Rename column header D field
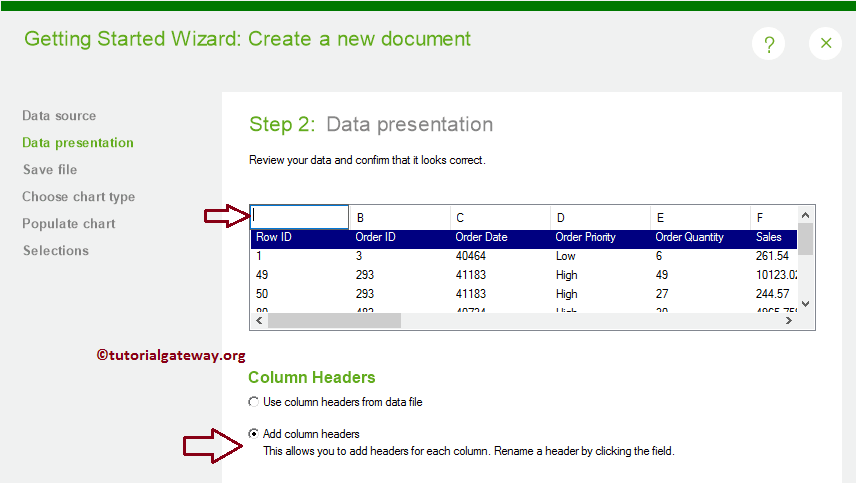 [x=600, y=218]
